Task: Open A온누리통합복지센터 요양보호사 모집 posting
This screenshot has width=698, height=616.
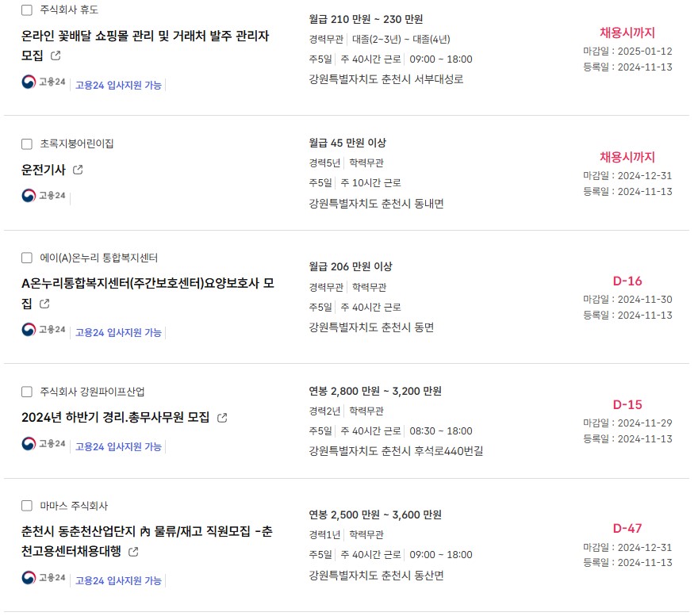Action: coord(148,293)
